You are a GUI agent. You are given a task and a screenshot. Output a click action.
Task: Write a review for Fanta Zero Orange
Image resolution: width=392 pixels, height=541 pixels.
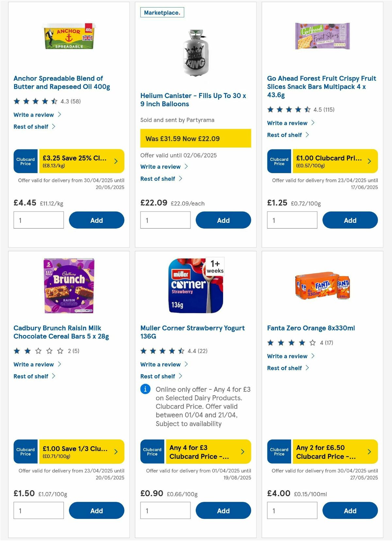pos(287,356)
